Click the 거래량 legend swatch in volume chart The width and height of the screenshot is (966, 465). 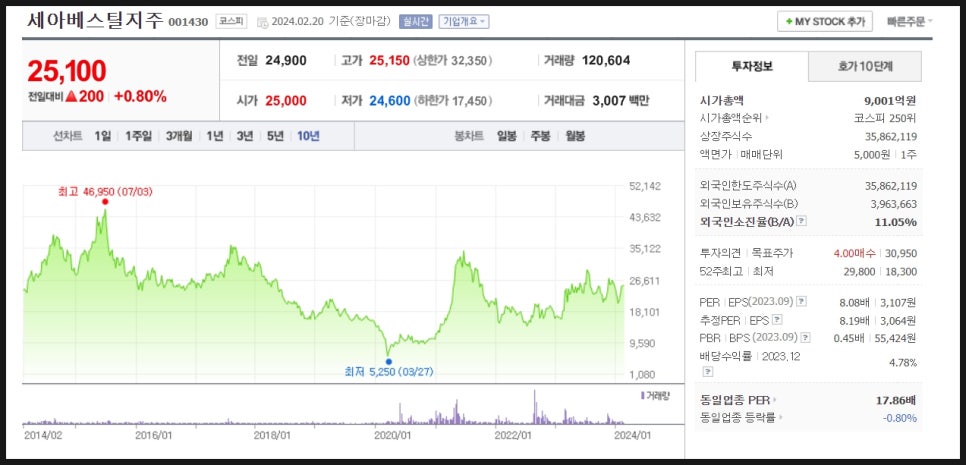coord(642,395)
